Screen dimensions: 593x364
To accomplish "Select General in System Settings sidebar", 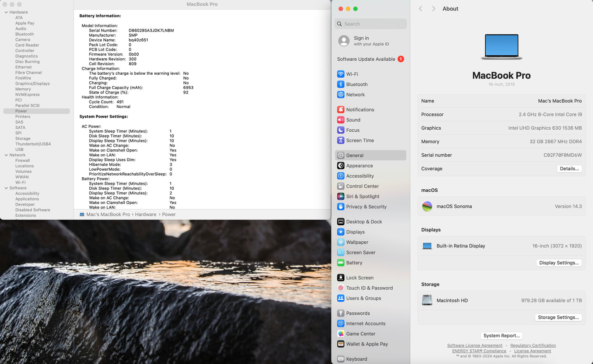I will [371, 156].
